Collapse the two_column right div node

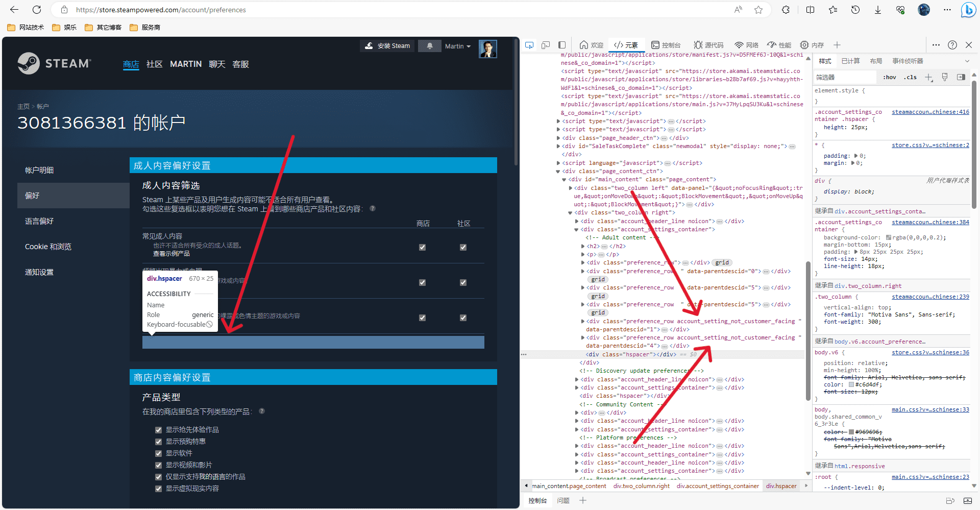point(570,212)
